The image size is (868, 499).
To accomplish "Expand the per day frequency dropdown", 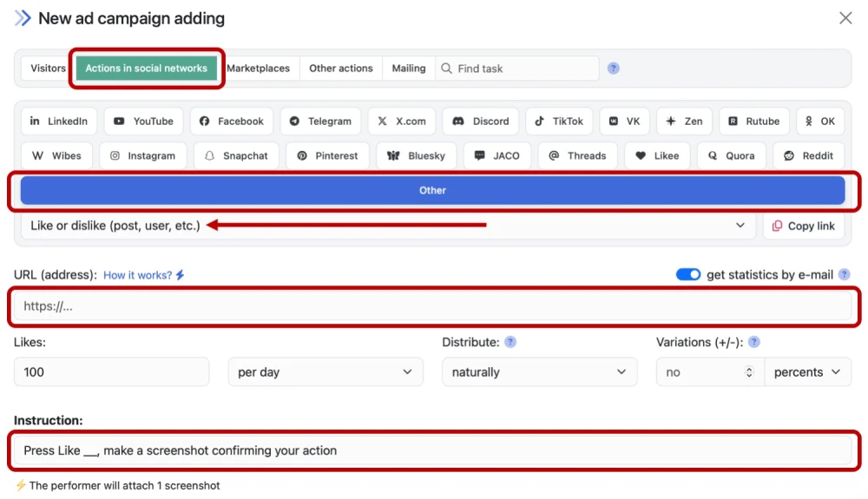I will (325, 372).
